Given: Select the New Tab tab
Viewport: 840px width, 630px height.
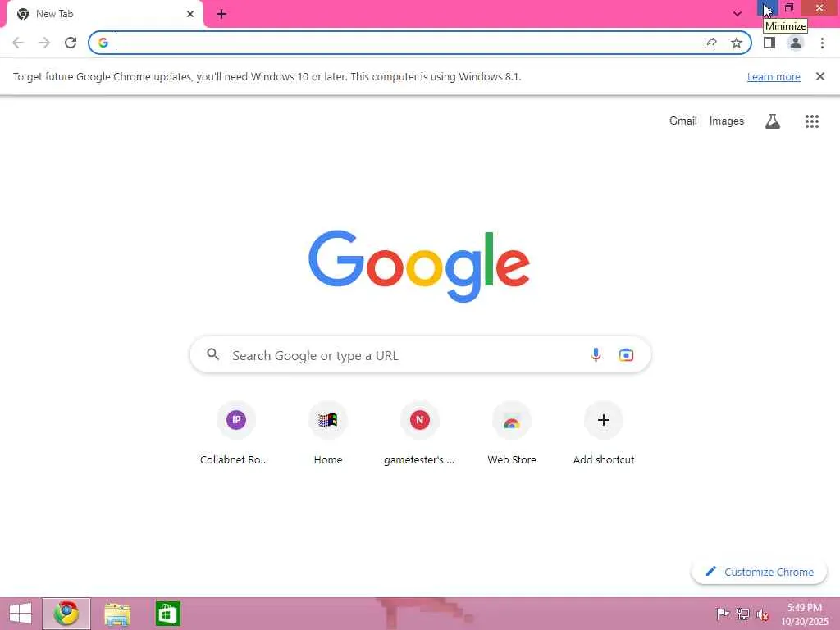Looking at the screenshot, I should tap(104, 14).
